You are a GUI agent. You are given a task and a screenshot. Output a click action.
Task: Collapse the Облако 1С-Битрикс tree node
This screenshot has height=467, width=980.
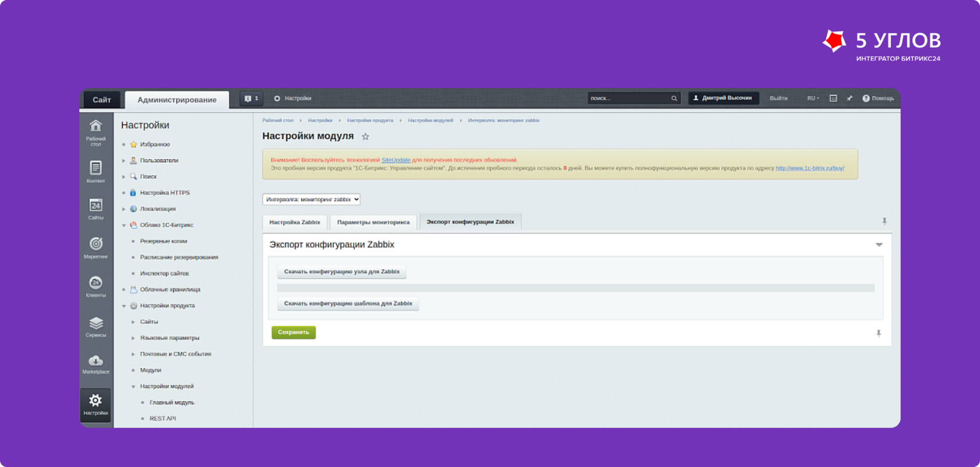[x=124, y=225]
